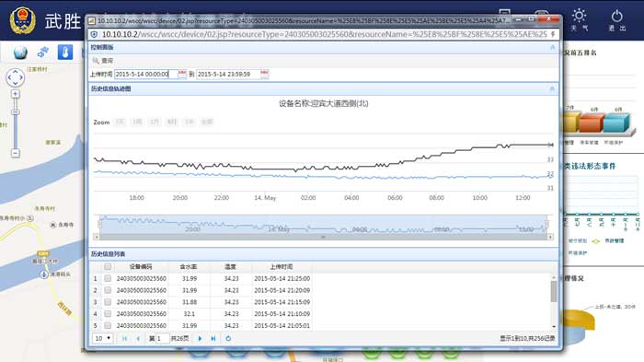Open start date calendar picker
The image size is (644, 362).
182,74
